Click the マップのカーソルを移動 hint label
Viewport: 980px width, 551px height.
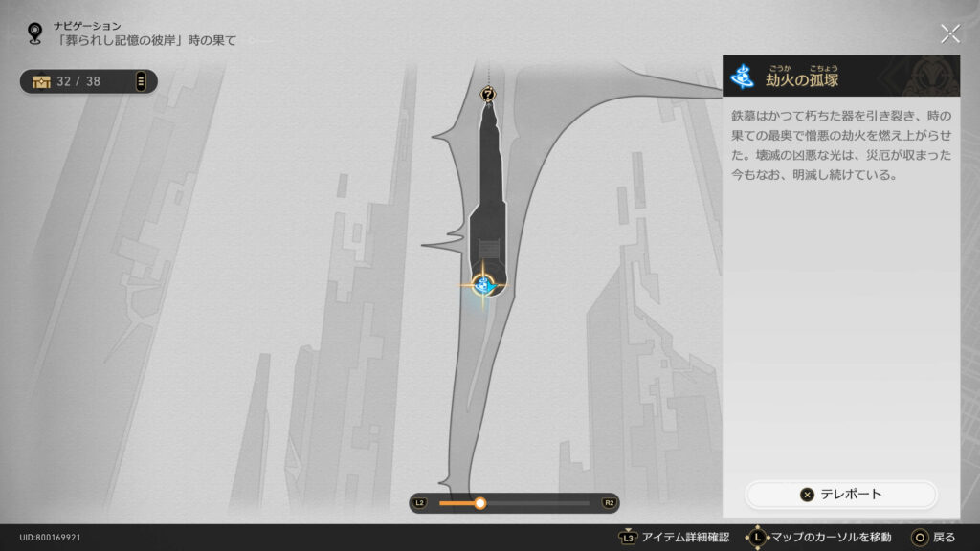pyautogui.click(x=831, y=538)
